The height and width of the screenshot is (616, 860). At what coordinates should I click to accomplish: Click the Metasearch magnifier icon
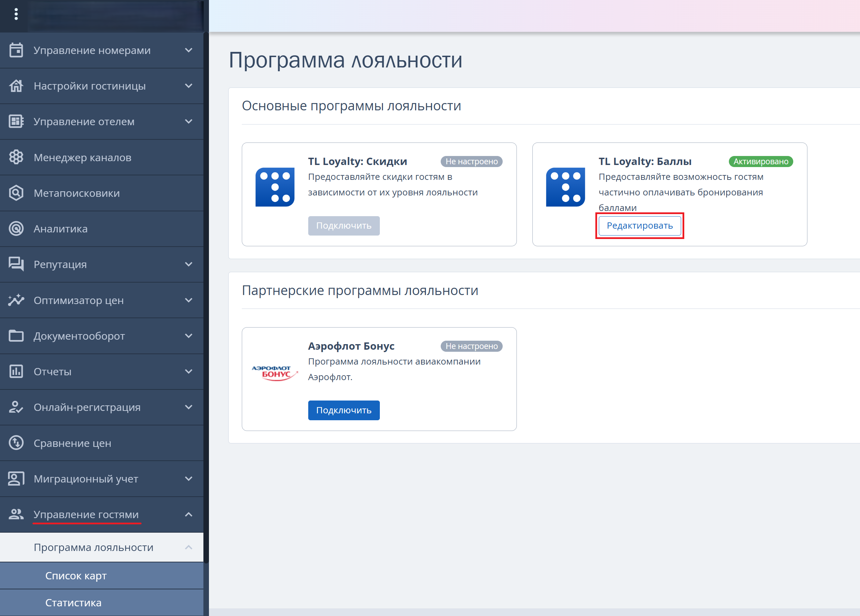pos(16,193)
